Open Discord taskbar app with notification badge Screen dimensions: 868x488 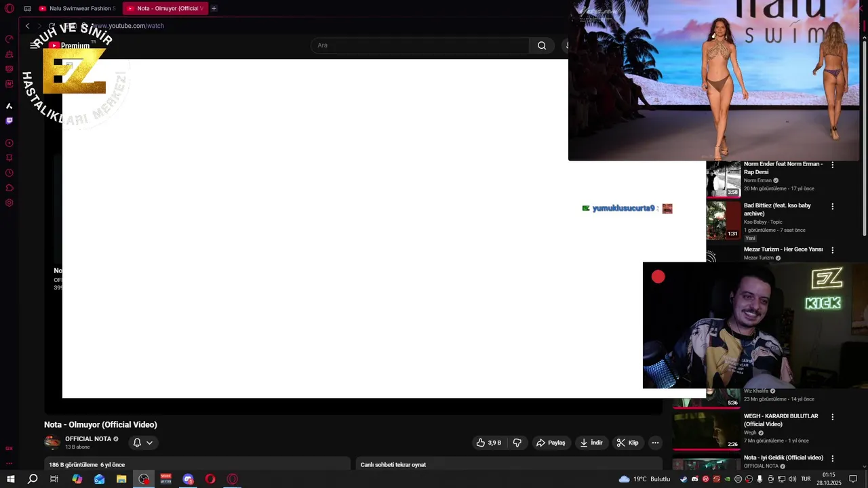point(188,479)
